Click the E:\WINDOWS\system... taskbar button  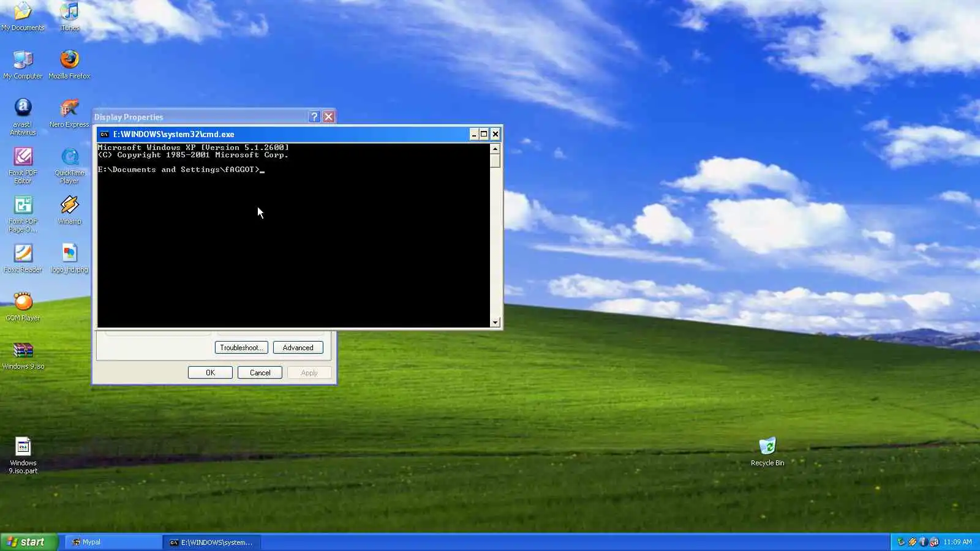(212, 542)
